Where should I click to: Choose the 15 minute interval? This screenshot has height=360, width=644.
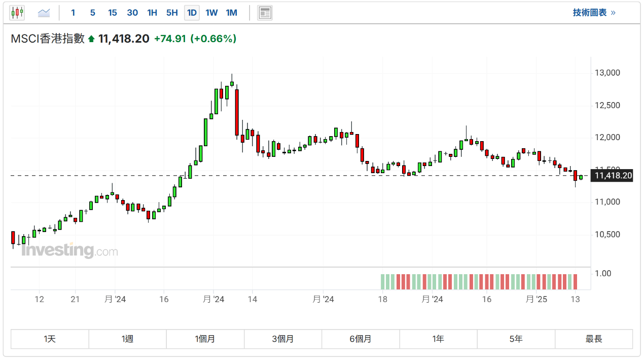click(112, 13)
